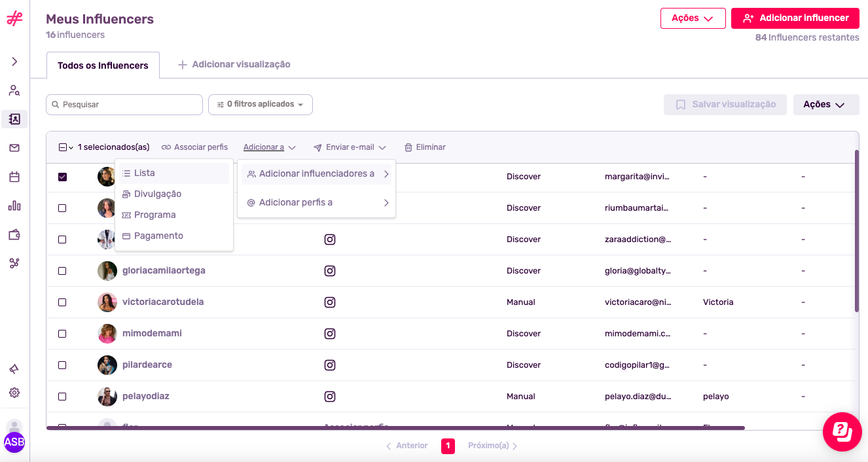This screenshot has height=462, width=868.
Task: Click the mail envelope icon in sidebar
Action: tap(14, 148)
